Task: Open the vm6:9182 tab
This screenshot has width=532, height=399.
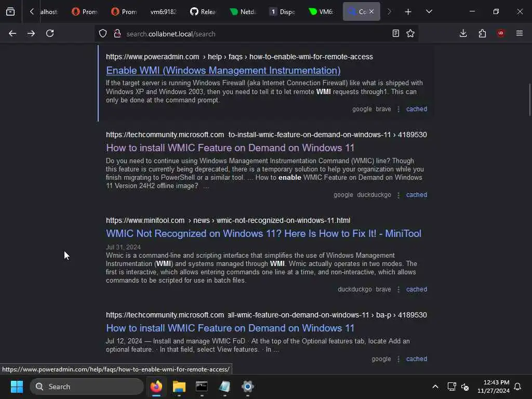Action: 164,12
